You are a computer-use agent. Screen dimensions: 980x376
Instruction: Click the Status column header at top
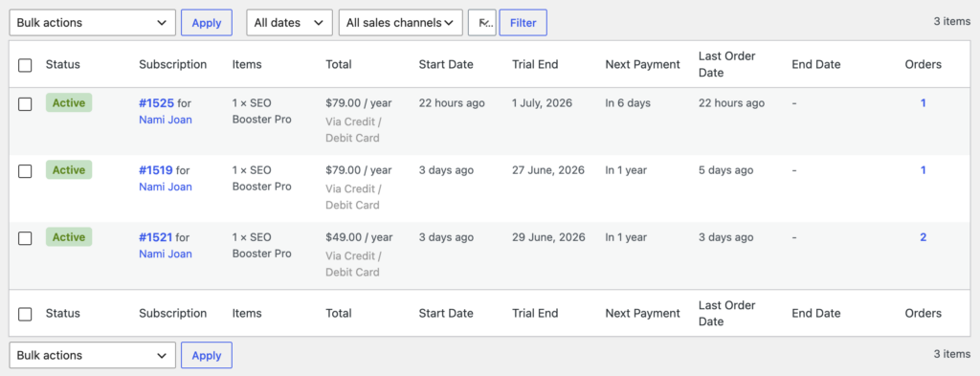pyautogui.click(x=63, y=64)
